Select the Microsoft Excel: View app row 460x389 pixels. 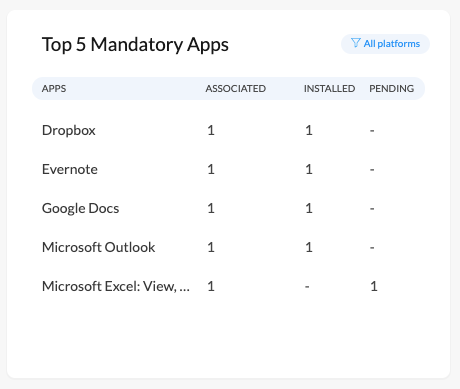(x=228, y=286)
